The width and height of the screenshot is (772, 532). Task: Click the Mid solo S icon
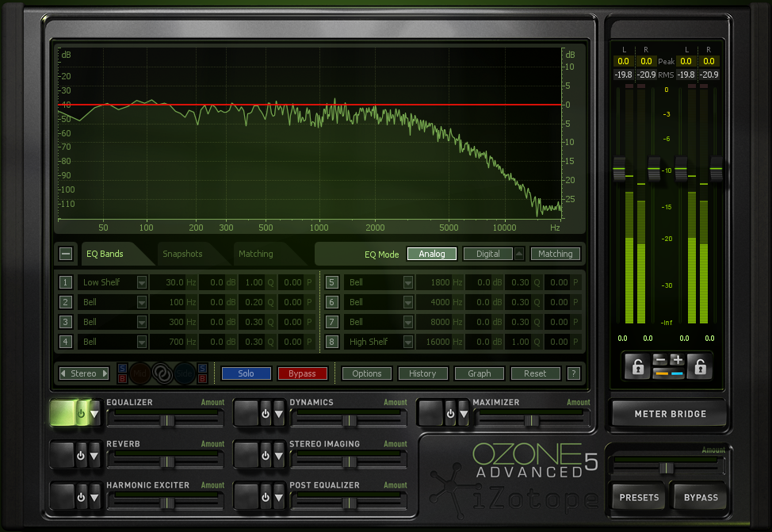click(123, 368)
